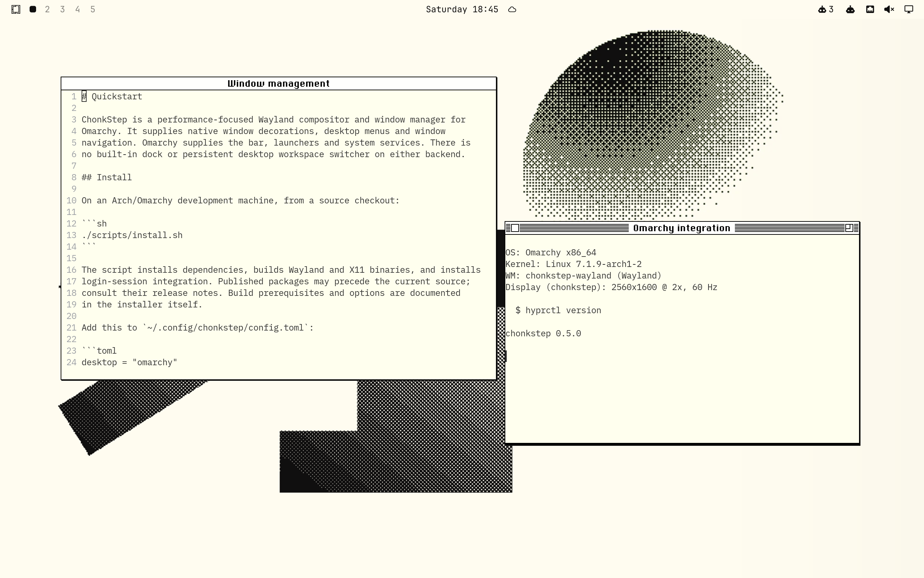Click line 6 starting 'no built-in dock'
Viewport: 924px width, 578px height.
coord(273,155)
